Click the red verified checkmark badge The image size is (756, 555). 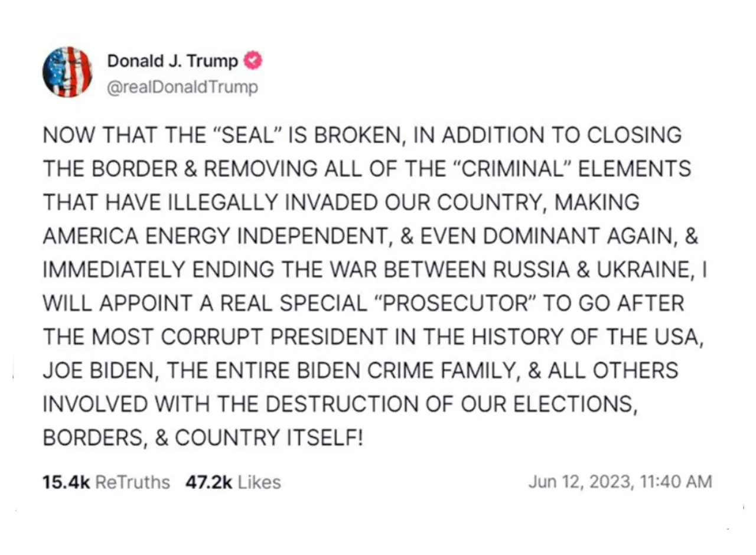point(253,61)
